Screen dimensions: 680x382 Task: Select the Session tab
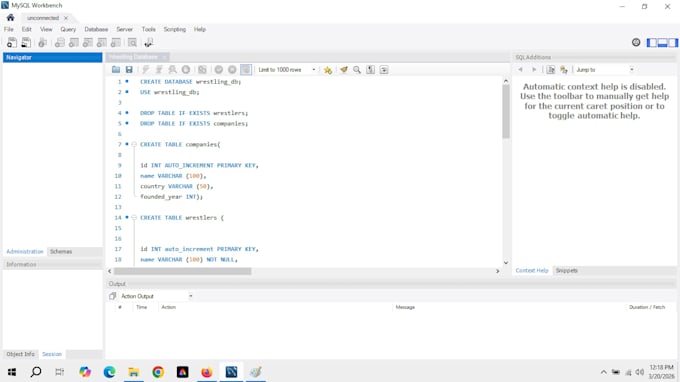coord(52,354)
